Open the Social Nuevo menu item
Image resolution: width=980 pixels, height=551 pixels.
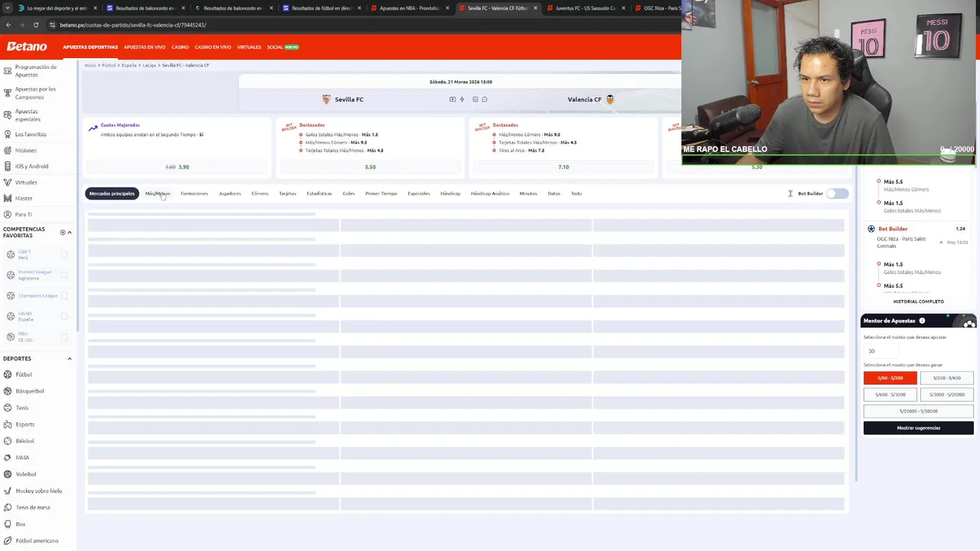click(283, 47)
